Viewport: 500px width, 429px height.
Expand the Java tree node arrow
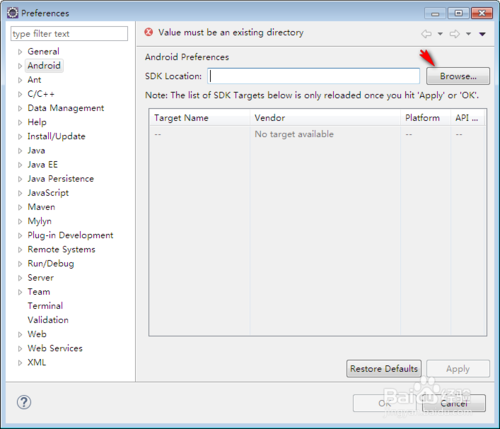pos(20,151)
